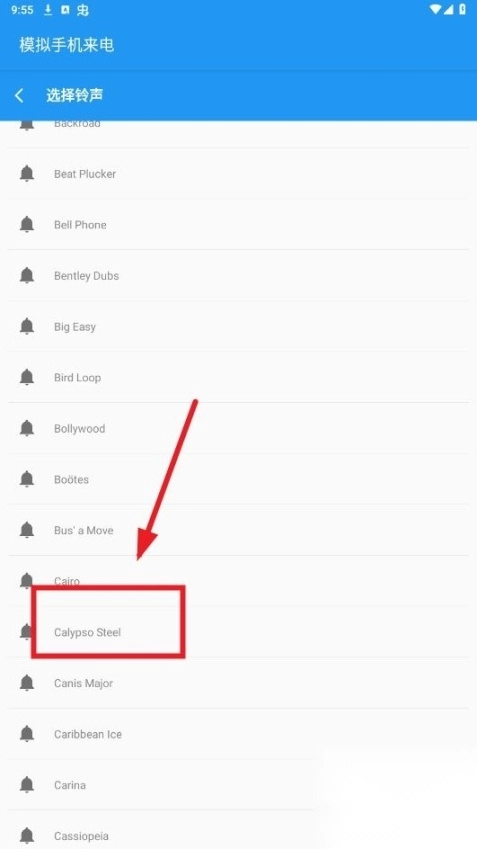Tap the bell icon next to Beat Plucker
Image resolution: width=477 pixels, height=849 pixels.
pos(27,174)
